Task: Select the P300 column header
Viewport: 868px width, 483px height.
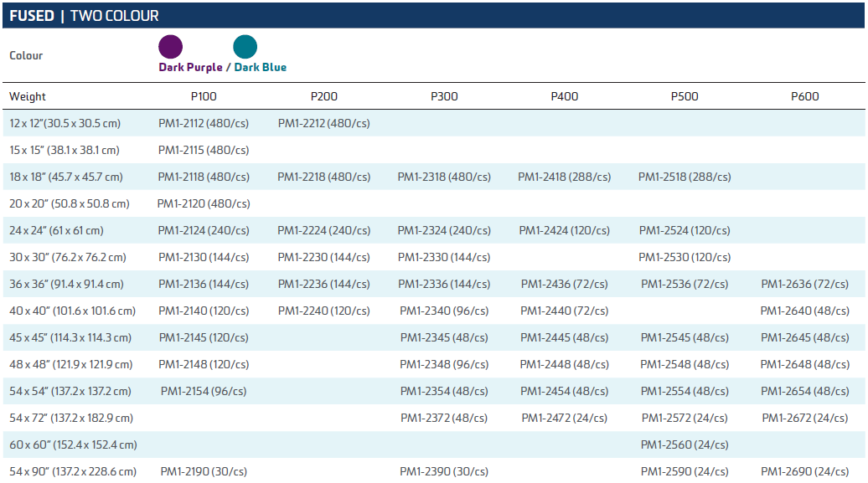Action: (x=444, y=96)
